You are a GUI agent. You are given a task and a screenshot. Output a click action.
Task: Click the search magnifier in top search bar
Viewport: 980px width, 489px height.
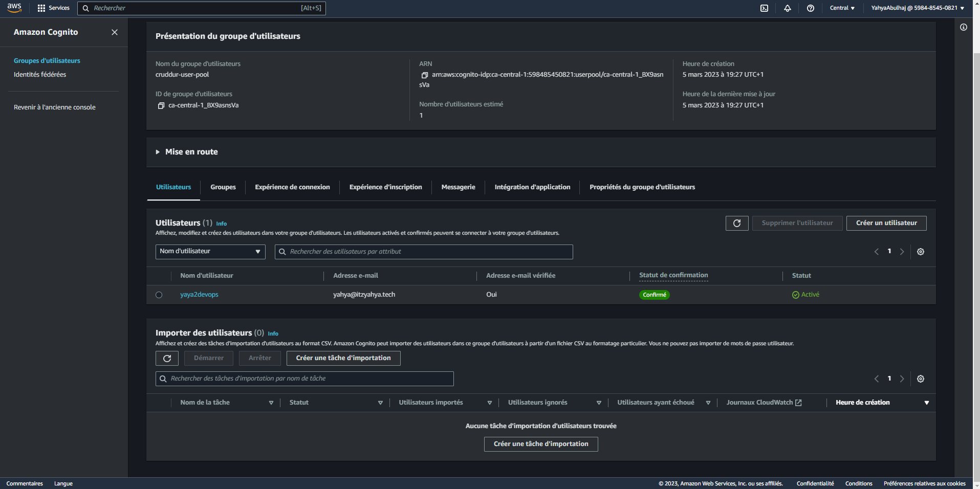(x=85, y=8)
